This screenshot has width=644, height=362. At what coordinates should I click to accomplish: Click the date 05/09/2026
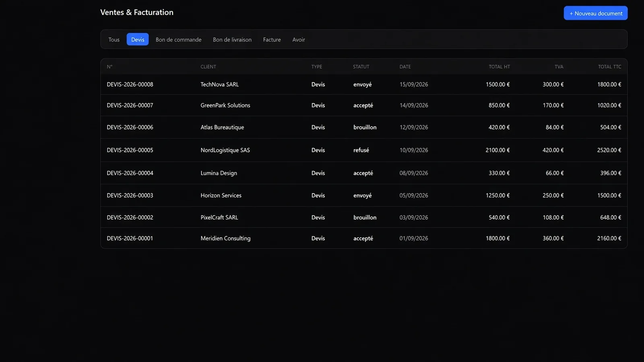[414, 195]
